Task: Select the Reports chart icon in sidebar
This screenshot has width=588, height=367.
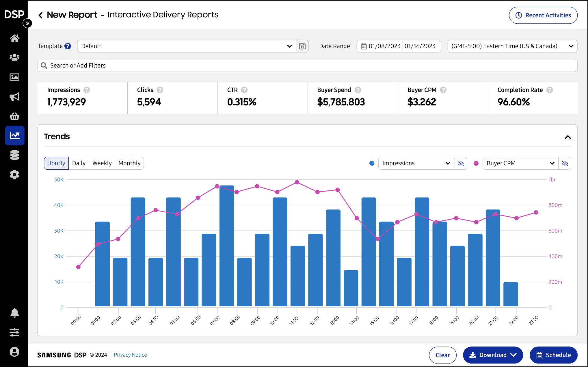Action: tap(14, 135)
